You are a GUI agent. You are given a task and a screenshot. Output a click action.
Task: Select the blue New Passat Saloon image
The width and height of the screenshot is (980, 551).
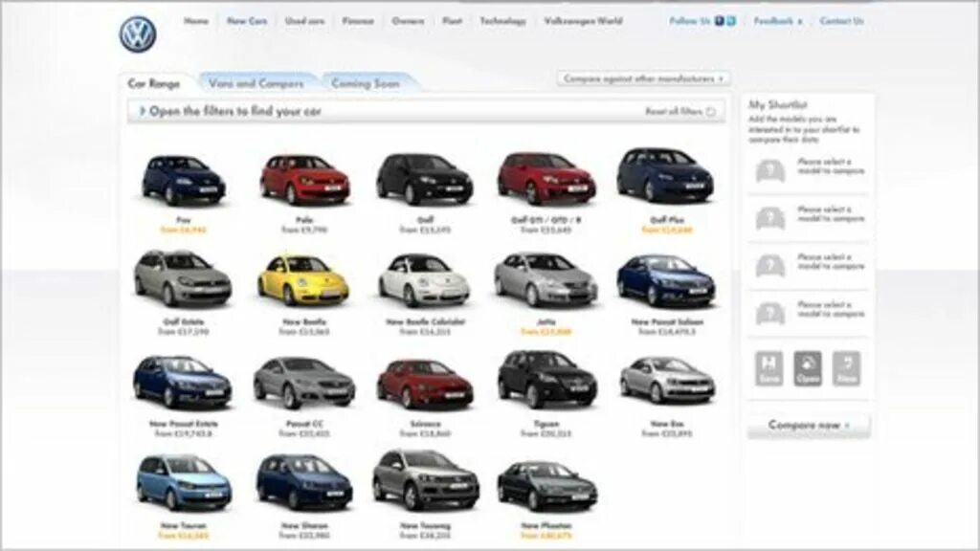coord(666,281)
